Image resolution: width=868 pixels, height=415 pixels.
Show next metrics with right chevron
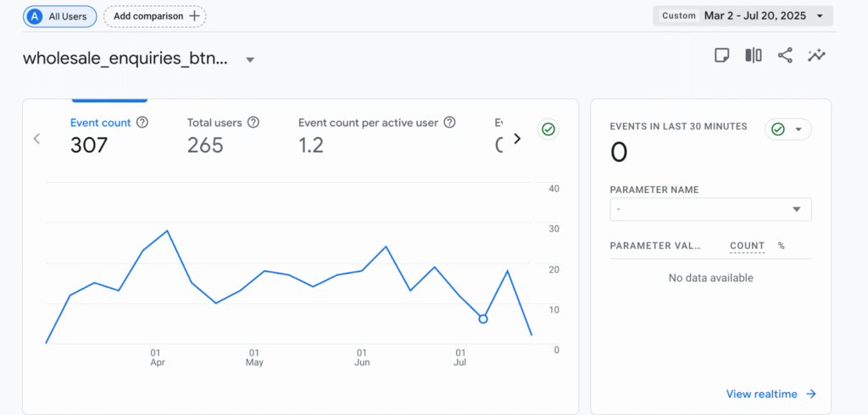(518, 139)
